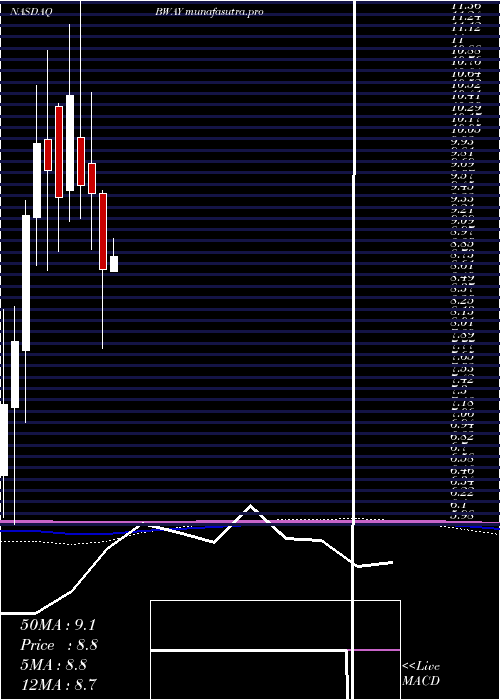Click the latest small white candlestick
The width and height of the screenshot is (500, 700).
tap(114, 263)
